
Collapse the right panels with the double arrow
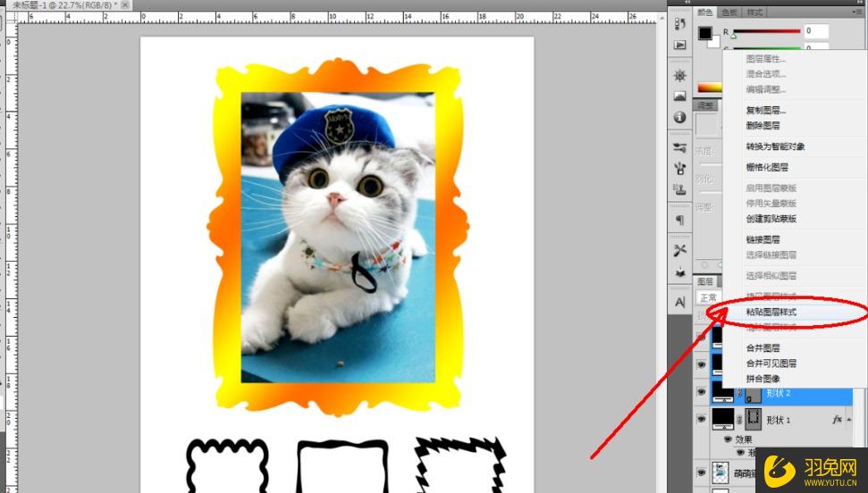858,2
